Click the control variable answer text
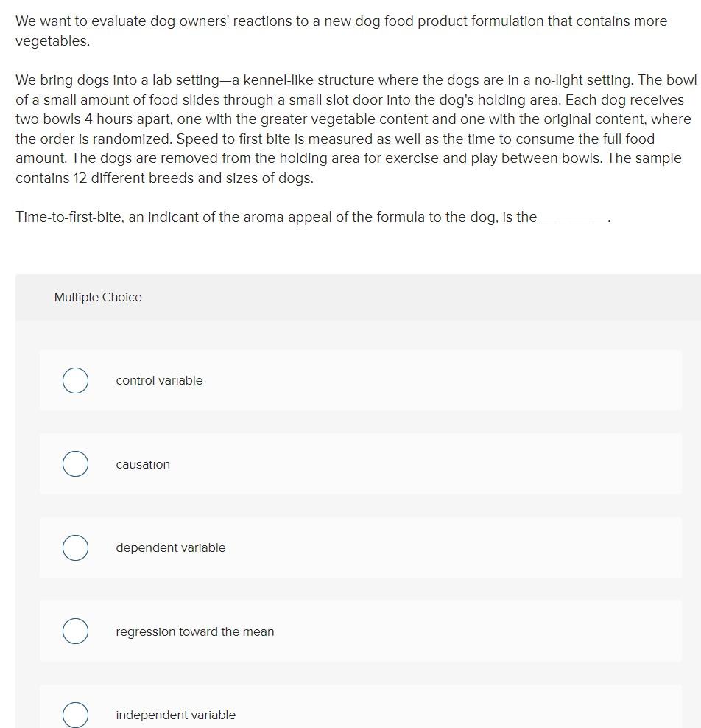Viewport: 701px width, 728px height. 158,380
